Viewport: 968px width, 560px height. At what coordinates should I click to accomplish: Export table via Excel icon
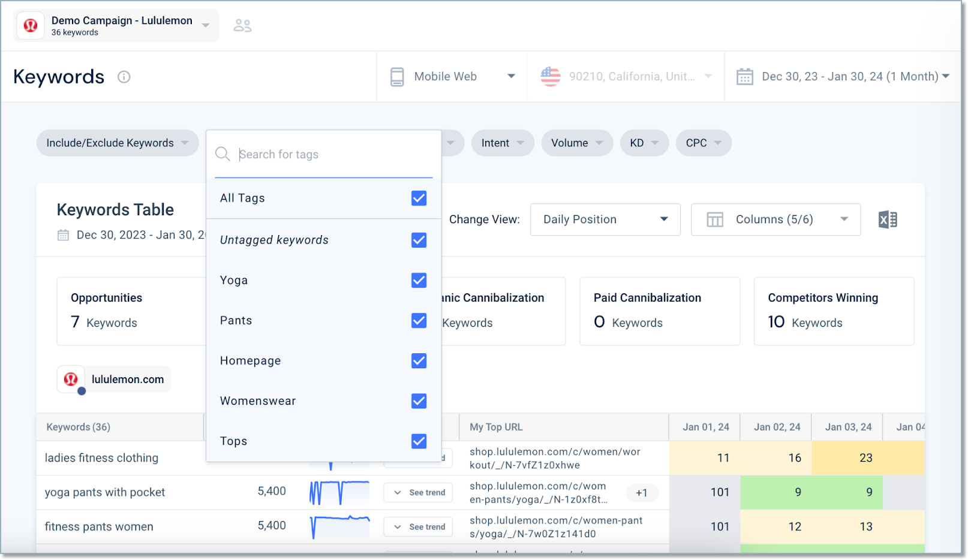tap(888, 219)
